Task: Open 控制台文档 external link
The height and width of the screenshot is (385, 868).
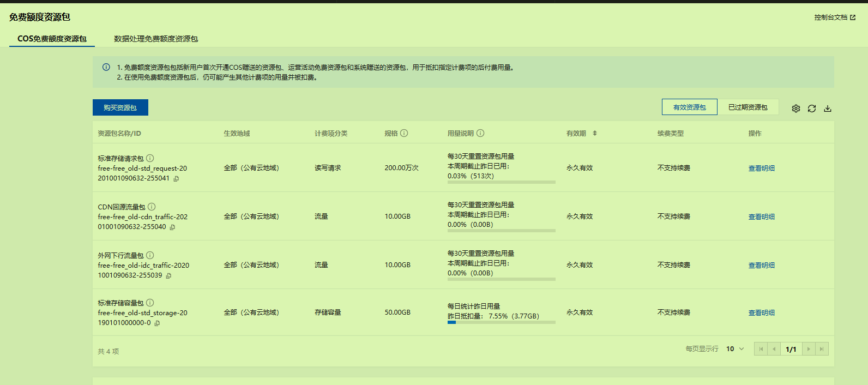Action: coord(835,17)
